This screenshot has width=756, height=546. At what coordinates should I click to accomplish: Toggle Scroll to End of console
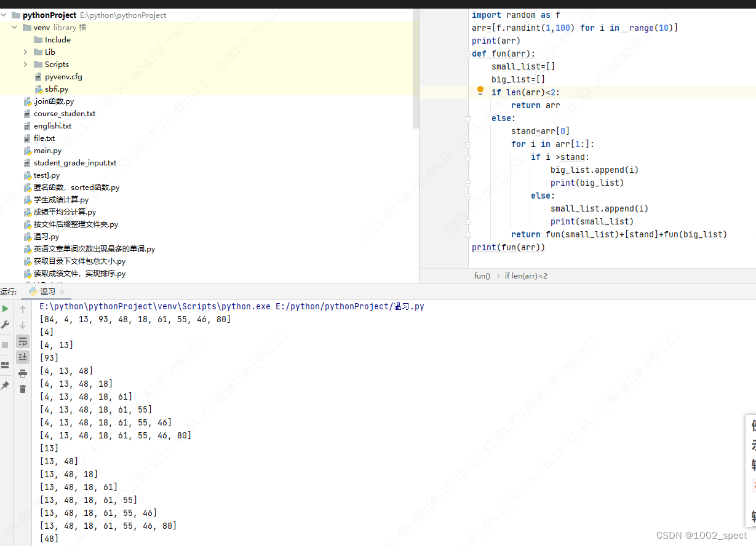point(23,357)
